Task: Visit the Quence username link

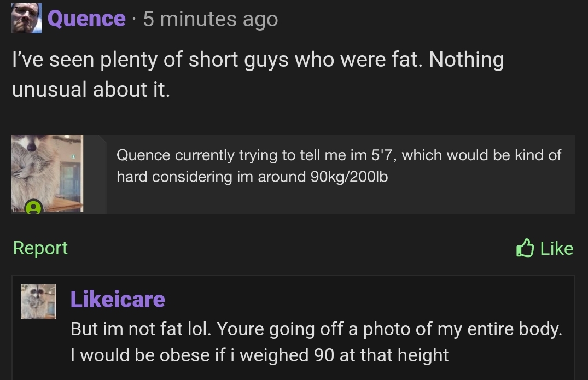Action: pyautogui.click(x=86, y=19)
